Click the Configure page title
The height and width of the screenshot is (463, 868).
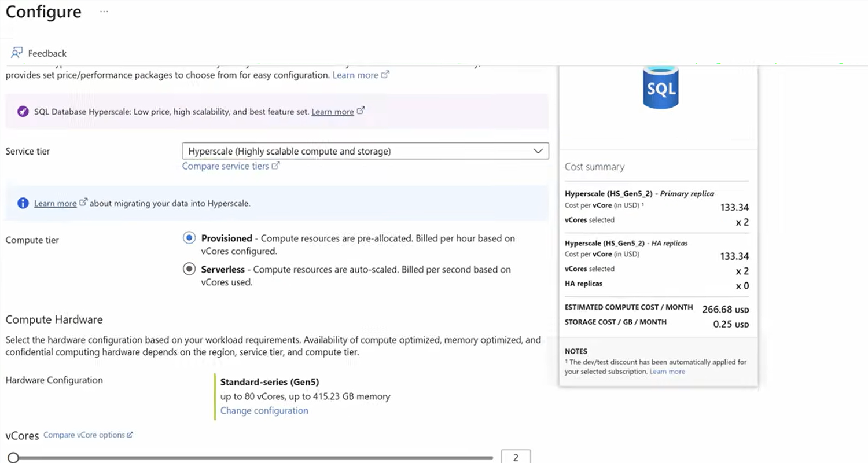point(43,12)
